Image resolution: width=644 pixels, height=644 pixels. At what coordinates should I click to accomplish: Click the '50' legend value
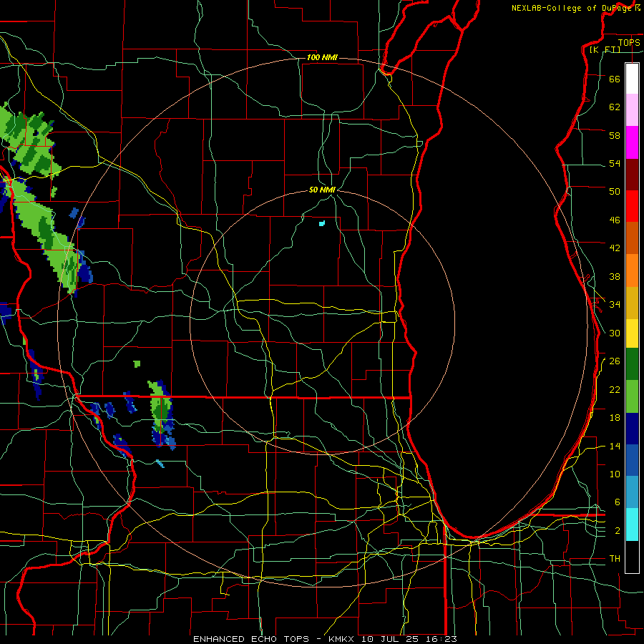point(615,191)
